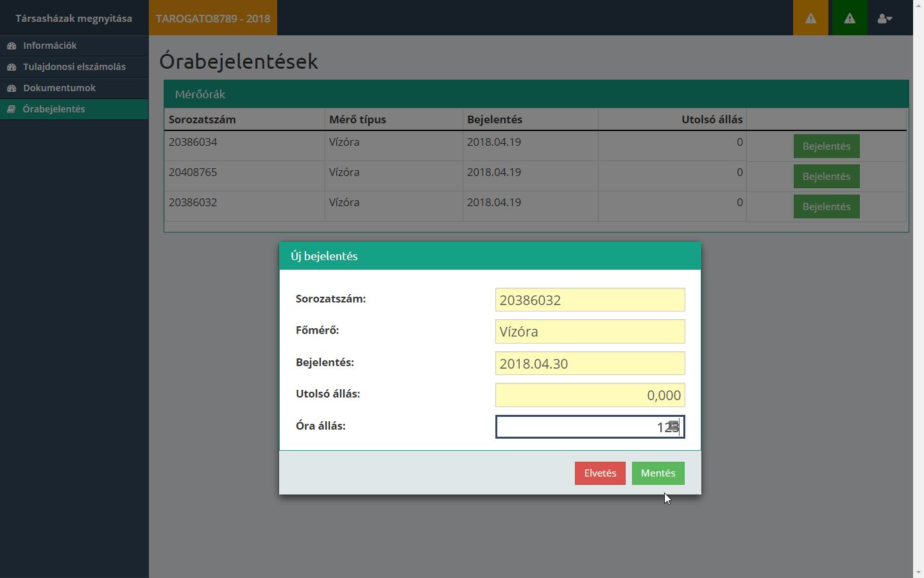Click the Tulajdonosi elszámolás sidebar icon

12,67
